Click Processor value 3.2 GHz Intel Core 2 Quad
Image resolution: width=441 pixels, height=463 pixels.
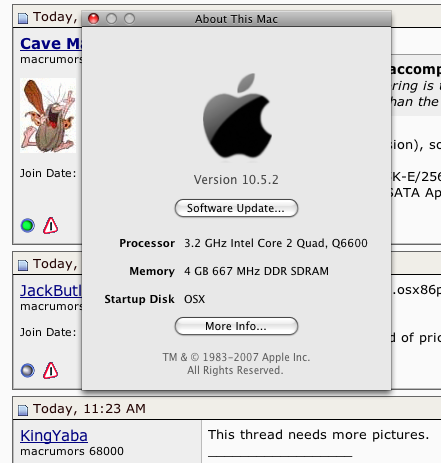(x=276, y=243)
